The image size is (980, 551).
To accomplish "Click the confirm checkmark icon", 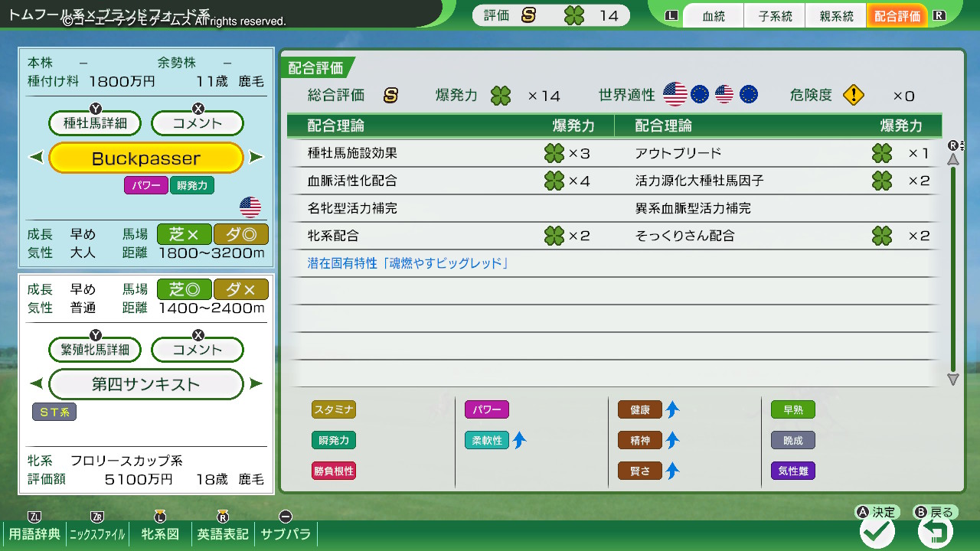I will (x=877, y=531).
